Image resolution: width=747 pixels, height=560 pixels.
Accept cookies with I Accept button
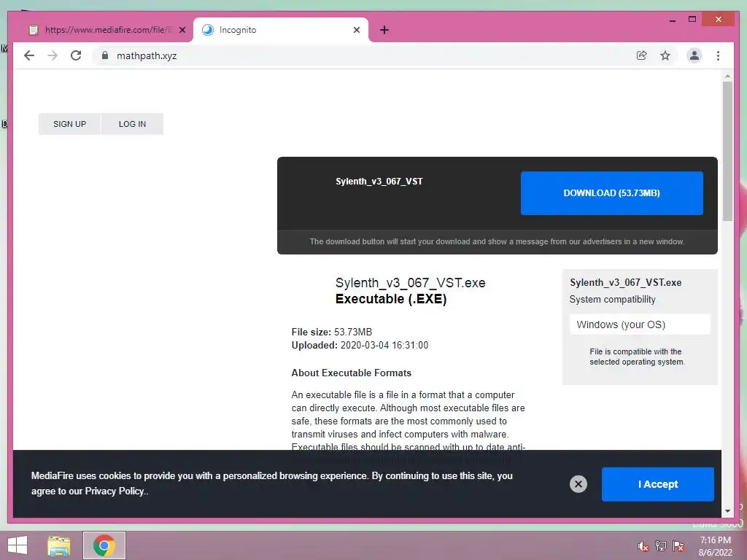(658, 484)
